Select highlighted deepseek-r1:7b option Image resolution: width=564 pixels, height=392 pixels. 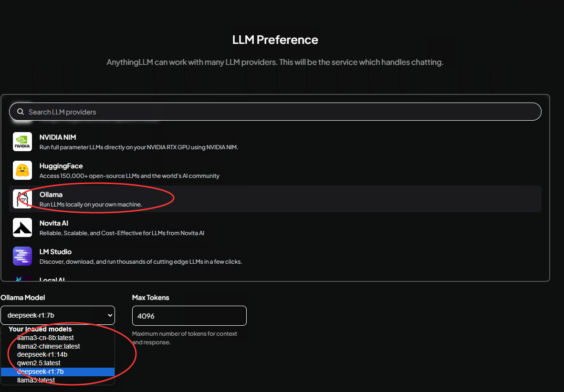41,372
